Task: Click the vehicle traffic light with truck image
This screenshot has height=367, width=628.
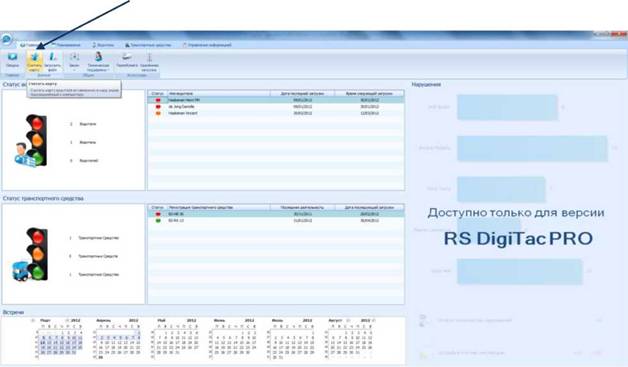Action: [x=30, y=254]
